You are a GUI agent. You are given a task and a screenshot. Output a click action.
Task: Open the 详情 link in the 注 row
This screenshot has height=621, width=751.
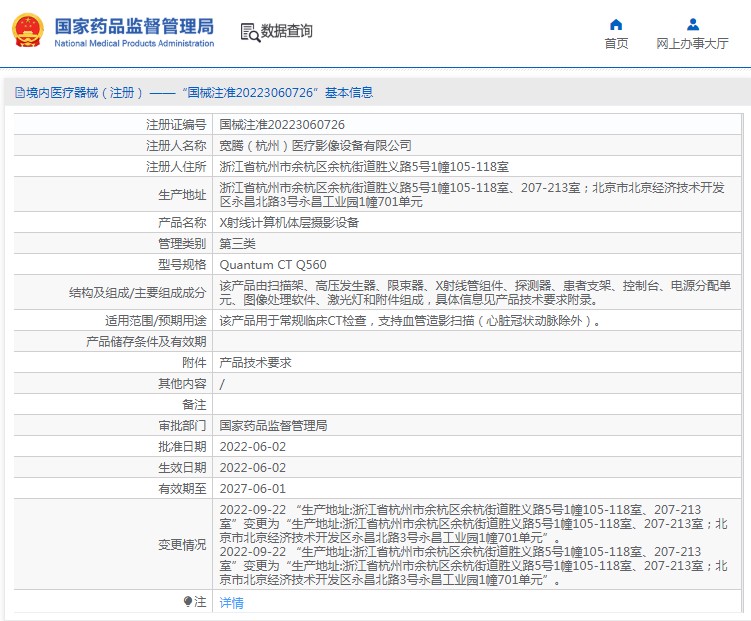(231, 603)
